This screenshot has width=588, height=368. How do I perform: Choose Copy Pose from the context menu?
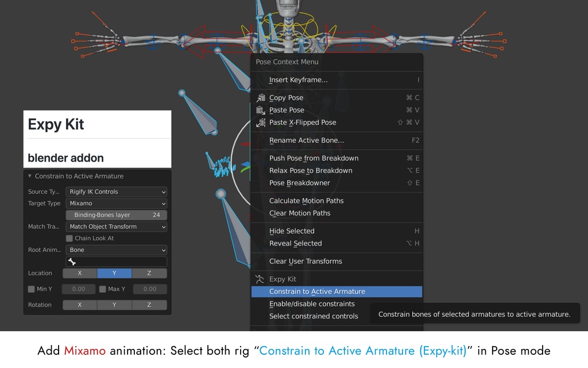tap(336, 98)
